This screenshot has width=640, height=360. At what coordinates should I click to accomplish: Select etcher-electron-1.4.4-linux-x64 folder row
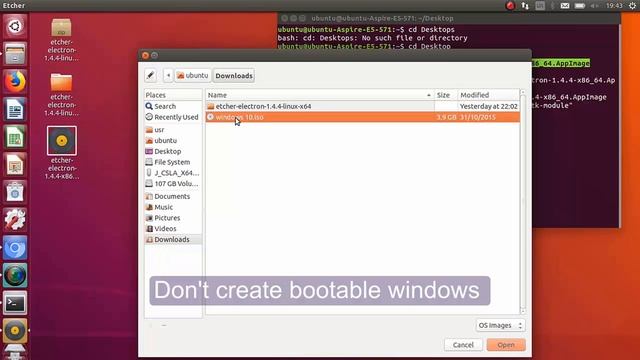tap(362, 106)
